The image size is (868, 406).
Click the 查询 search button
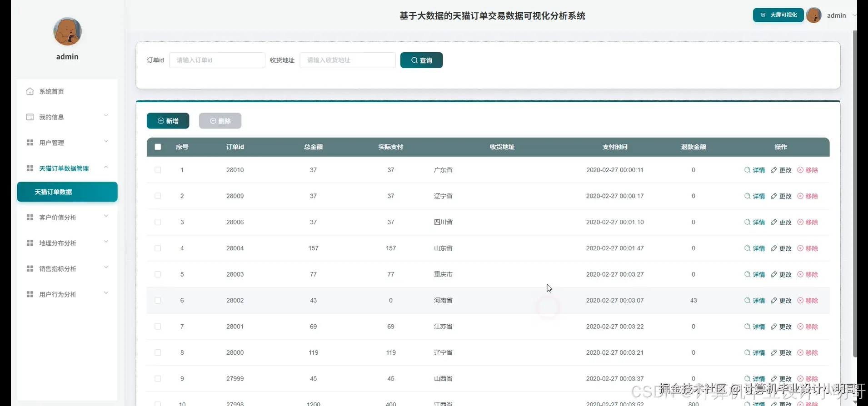pyautogui.click(x=421, y=60)
